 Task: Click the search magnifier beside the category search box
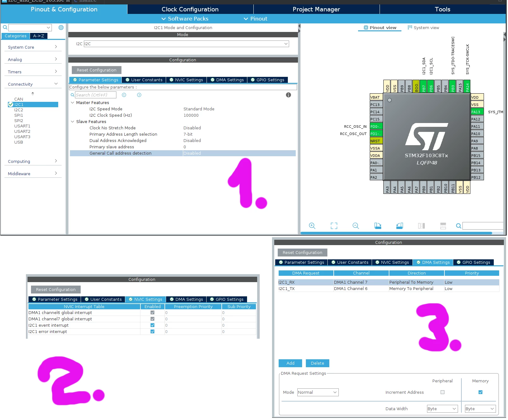click(5, 28)
